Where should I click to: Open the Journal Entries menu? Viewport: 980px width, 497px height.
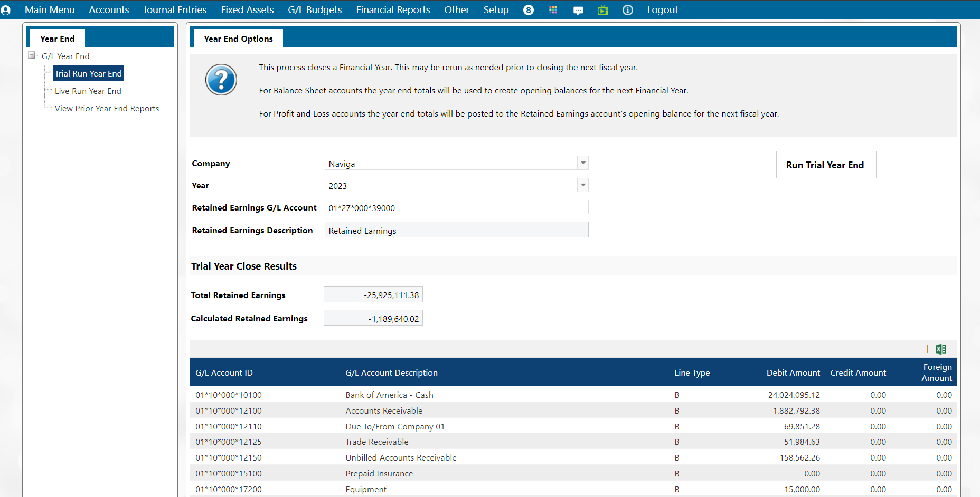click(175, 10)
